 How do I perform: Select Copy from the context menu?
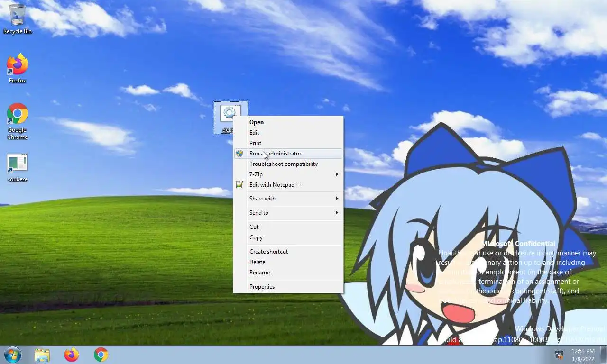[x=288, y=237]
